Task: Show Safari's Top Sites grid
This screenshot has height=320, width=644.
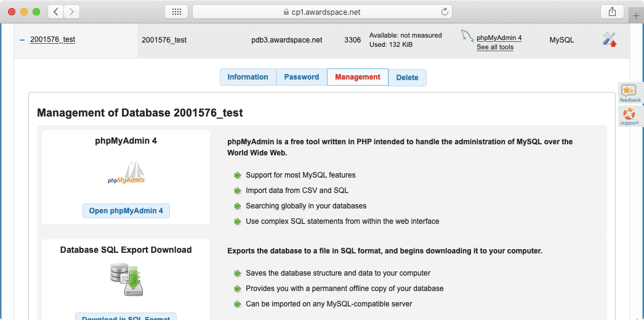Action: (176, 12)
